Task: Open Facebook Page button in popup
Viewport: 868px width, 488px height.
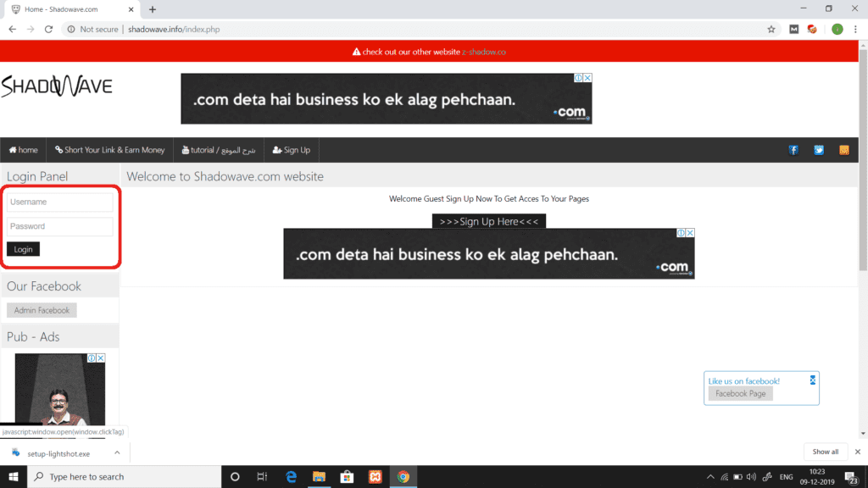Action: coord(741,393)
